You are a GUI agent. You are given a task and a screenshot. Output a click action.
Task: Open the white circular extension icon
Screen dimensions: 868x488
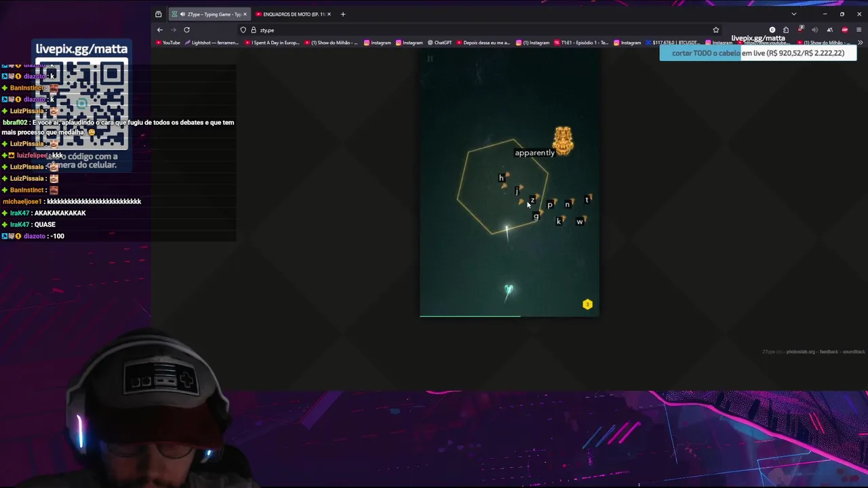[x=772, y=30]
